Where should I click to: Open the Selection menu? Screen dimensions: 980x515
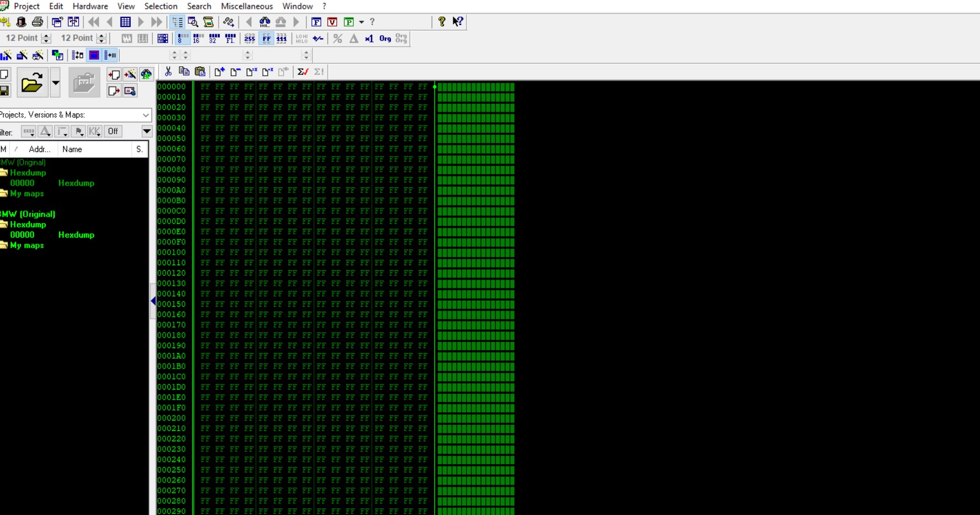(x=161, y=6)
